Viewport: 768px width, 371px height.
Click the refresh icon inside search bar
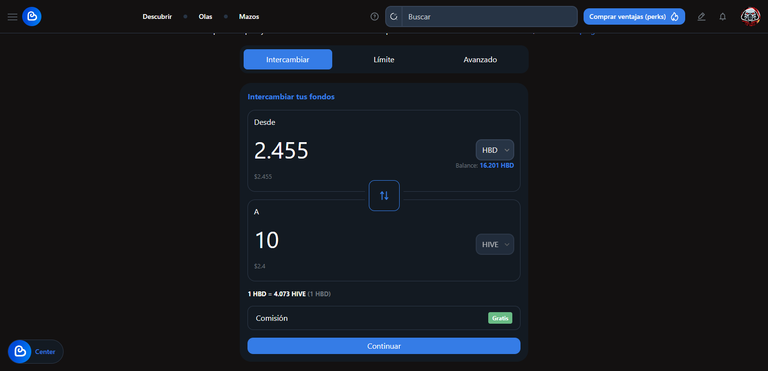(x=394, y=17)
